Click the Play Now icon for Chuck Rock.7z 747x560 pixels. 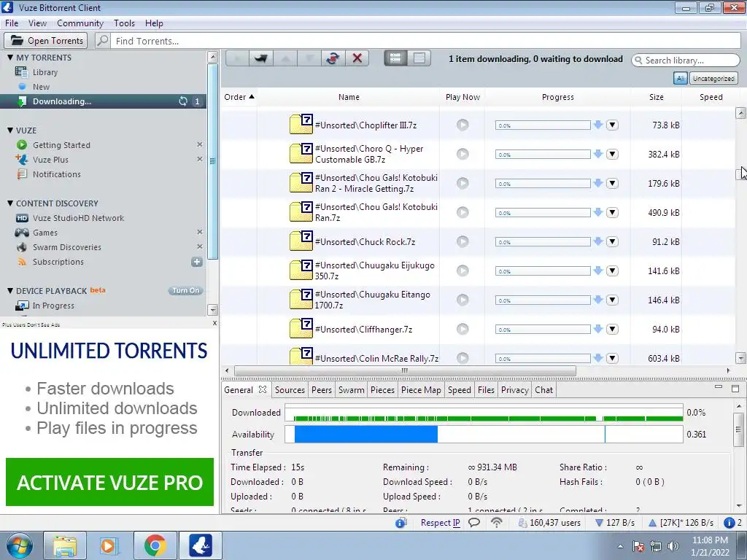pyautogui.click(x=462, y=241)
